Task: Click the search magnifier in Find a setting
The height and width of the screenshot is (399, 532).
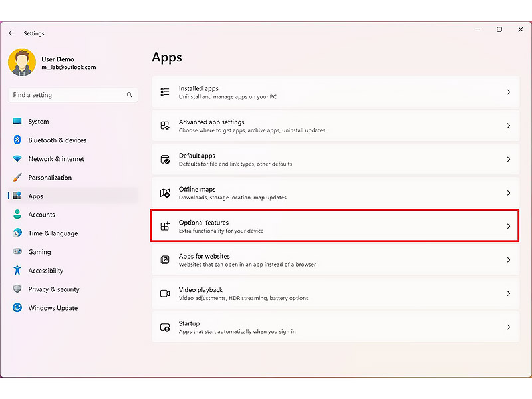Action: click(129, 95)
